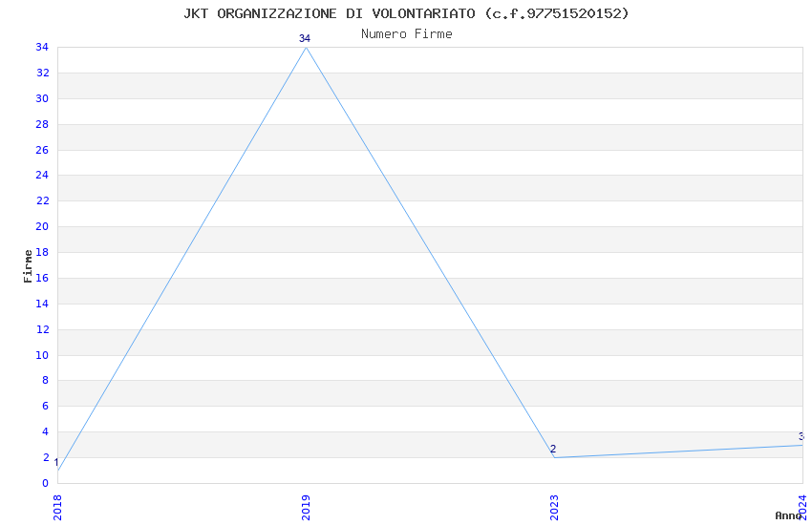Click the y-axis tick value 0

[x=45, y=483]
